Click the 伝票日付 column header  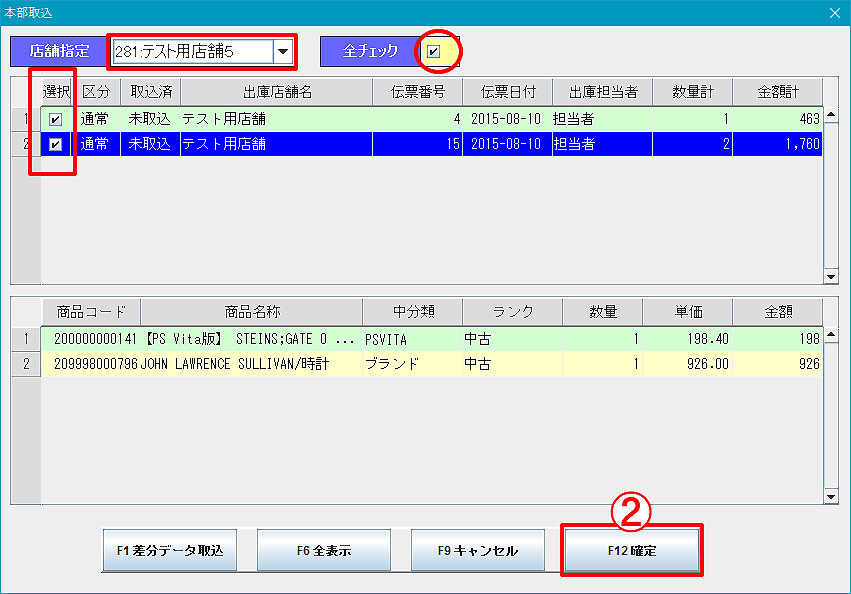tap(507, 92)
